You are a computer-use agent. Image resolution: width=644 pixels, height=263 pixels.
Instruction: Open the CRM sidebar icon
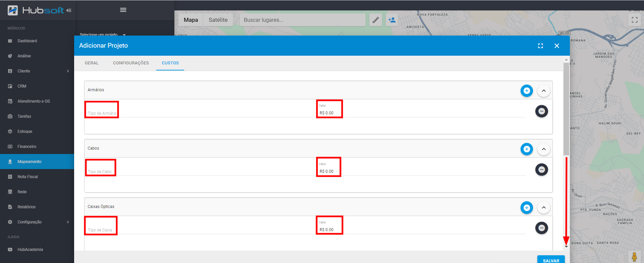point(10,86)
